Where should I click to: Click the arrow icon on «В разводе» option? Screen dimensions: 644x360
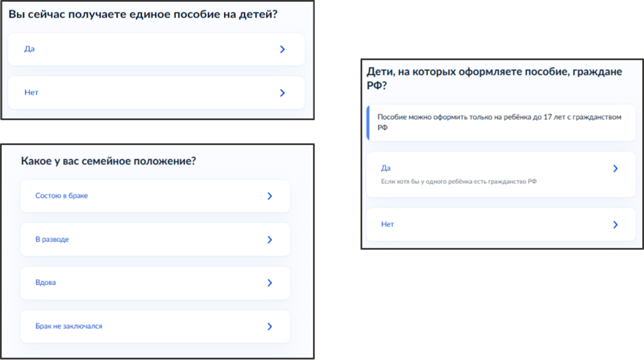pos(270,239)
